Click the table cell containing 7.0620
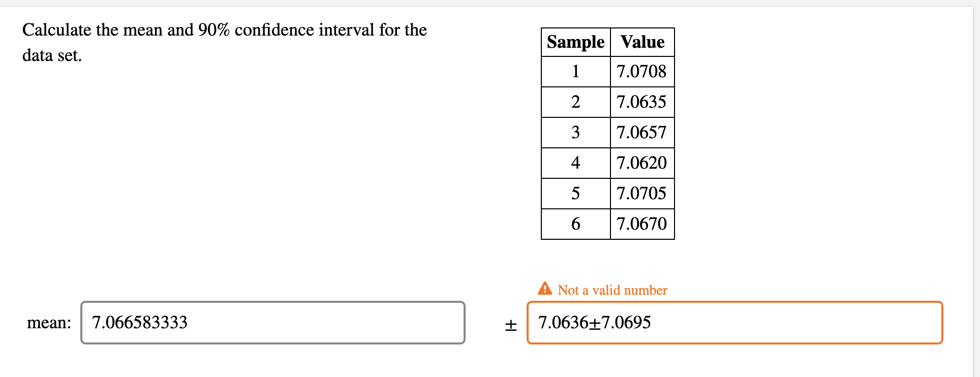This screenshot has height=377, width=980. point(641,163)
